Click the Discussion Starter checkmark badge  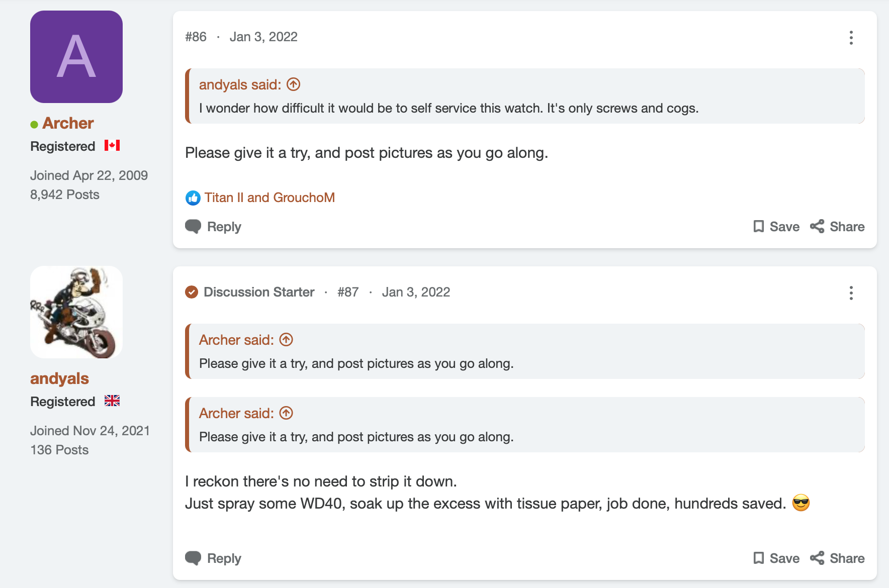[192, 292]
